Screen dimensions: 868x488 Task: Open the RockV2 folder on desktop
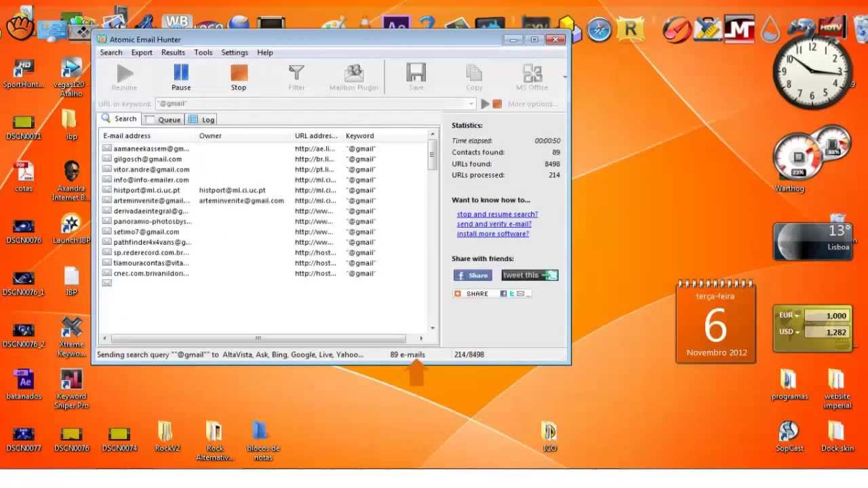pos(167,437)
